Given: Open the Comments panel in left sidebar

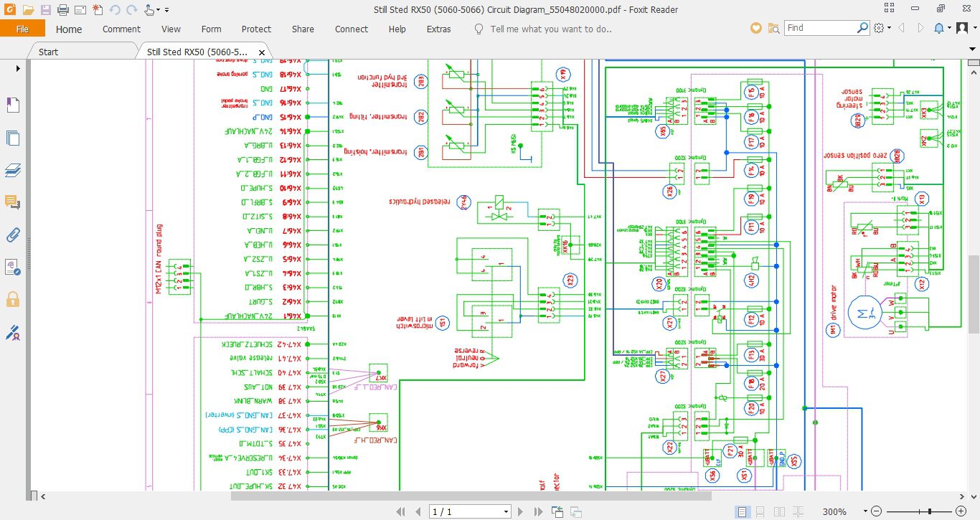Looking at the screenshot, I should click(x=13, y=202).
